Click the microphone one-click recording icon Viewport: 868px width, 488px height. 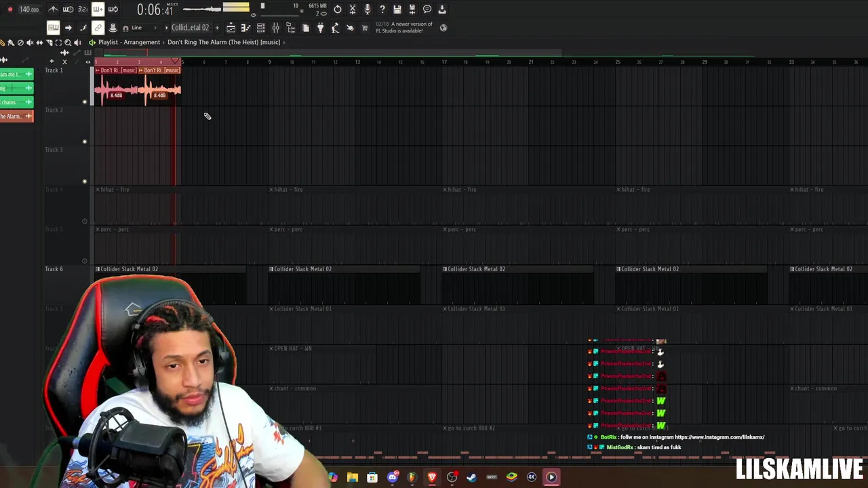(368, 9)
